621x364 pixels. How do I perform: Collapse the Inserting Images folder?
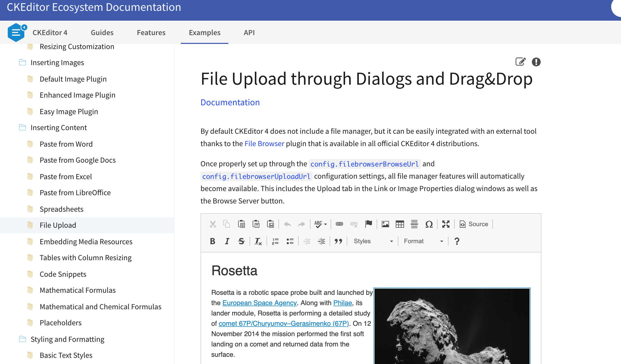[22, 62]
